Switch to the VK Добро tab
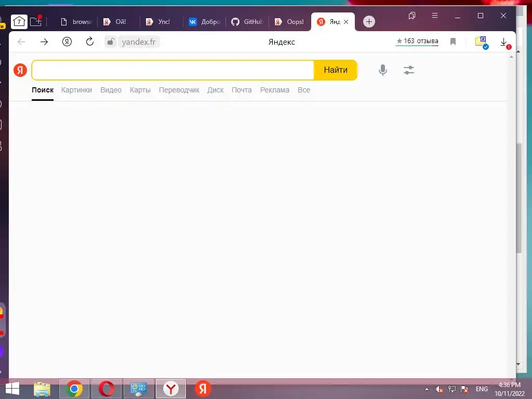 204,22
